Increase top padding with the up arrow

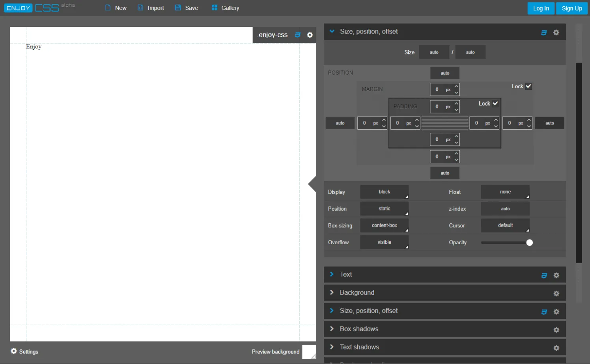pos(456,103)
